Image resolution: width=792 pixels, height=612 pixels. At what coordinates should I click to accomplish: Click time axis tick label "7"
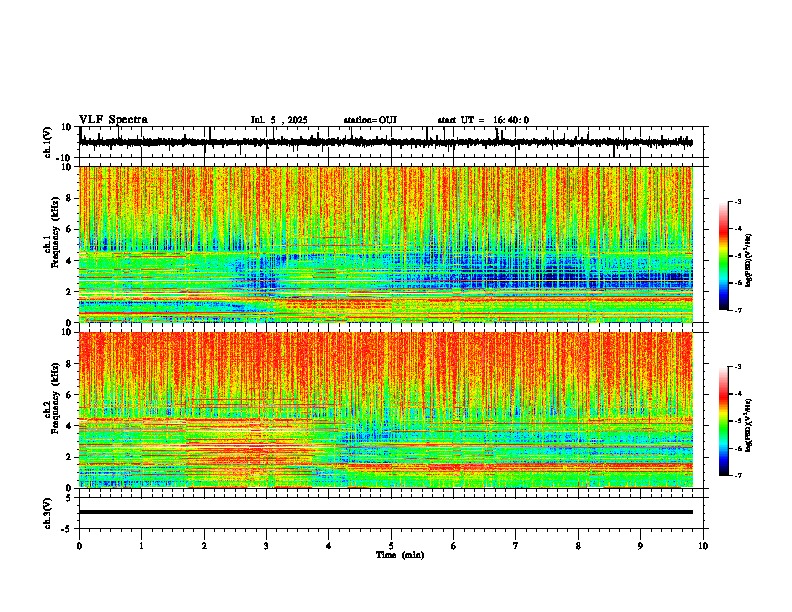tap(516, 546)
